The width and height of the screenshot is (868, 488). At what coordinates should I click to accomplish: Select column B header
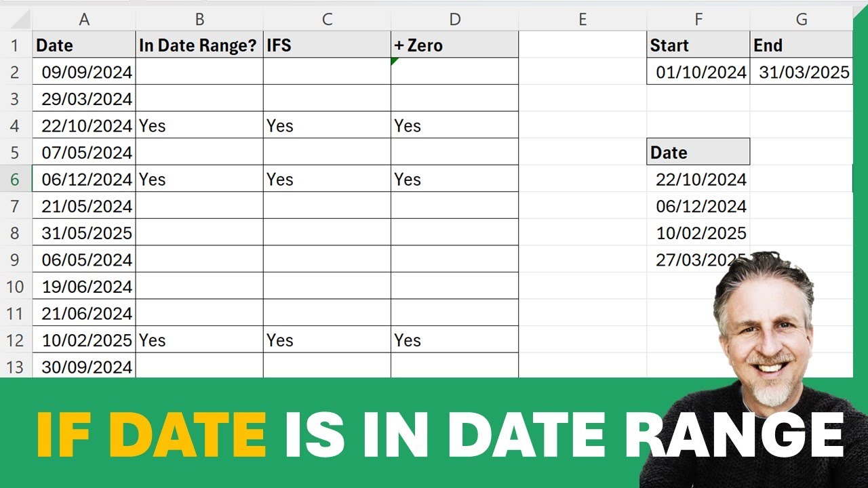pyautogui.click(x=199, y=20)
